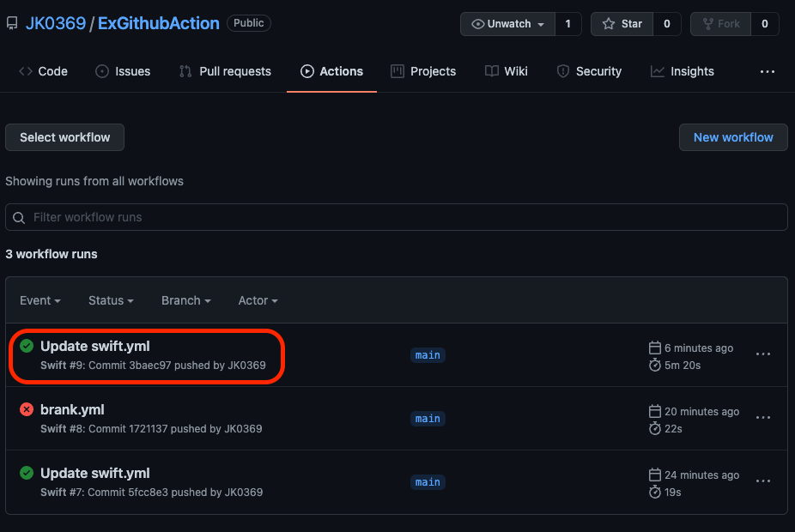Click the Swift #9 commit 3baec97 text
Screen dimensions: 795x532
coord(153,366)
